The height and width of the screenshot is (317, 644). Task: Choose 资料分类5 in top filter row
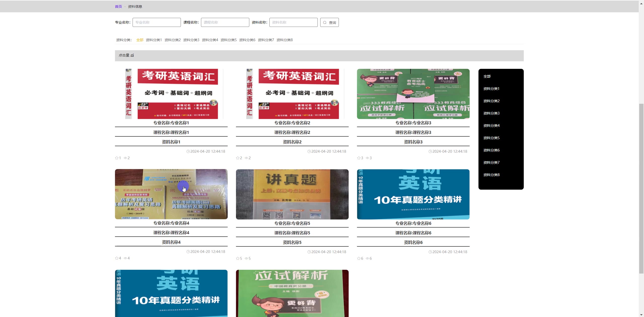click(x=228, y=40)
